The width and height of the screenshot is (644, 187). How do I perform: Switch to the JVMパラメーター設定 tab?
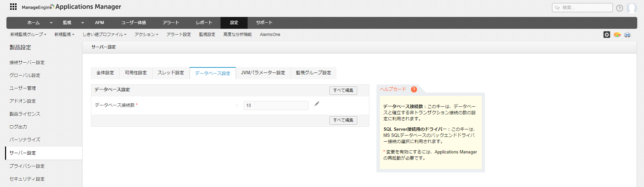[263, 73]
